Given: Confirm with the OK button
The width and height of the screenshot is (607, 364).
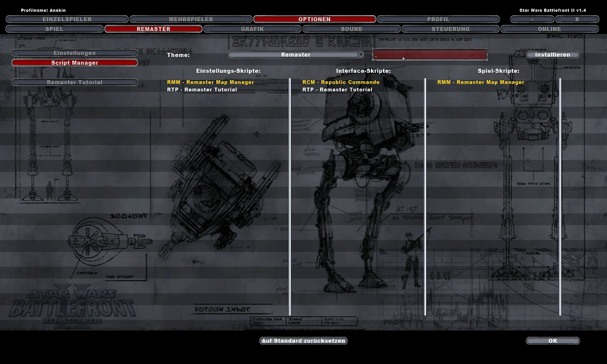Looking at the screenshot, I should pos(553,341).
